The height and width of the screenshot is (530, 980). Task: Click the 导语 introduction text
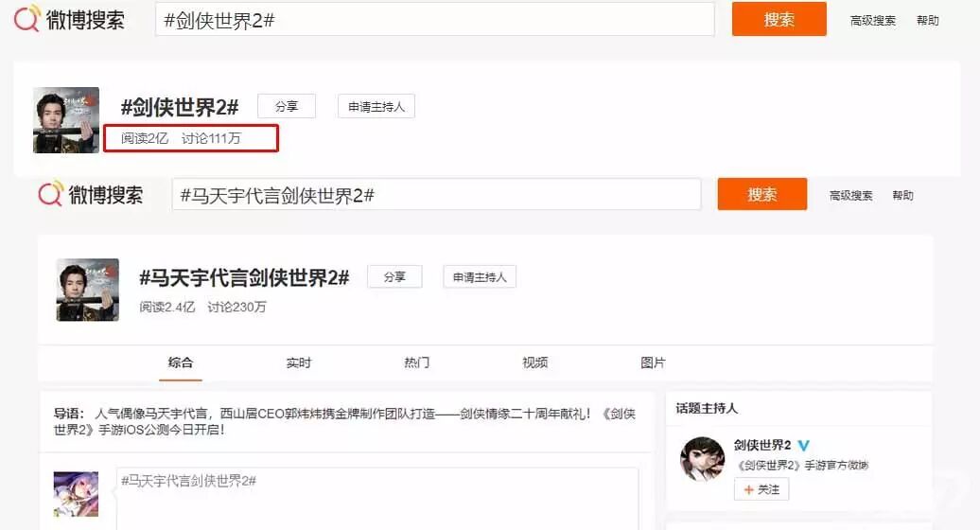tap(344, 421)
